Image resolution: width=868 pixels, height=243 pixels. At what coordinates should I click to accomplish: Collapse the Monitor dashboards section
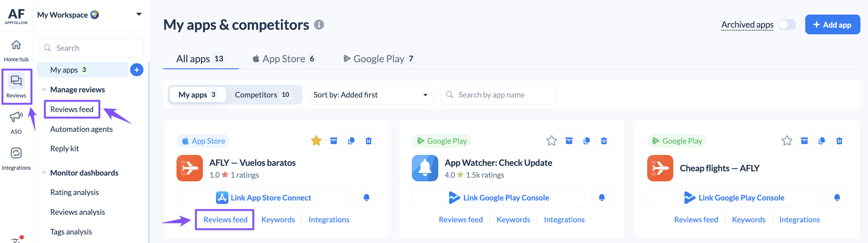[x=44, y=173]
